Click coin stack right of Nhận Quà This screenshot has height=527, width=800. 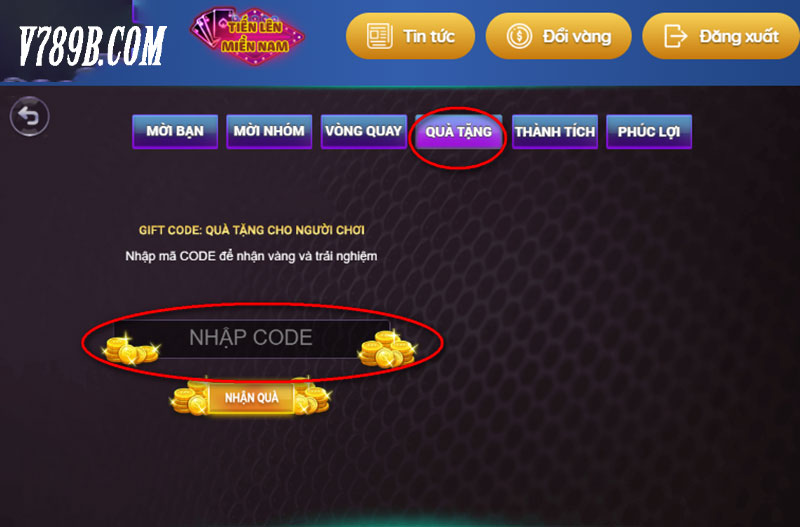(312, 396)
